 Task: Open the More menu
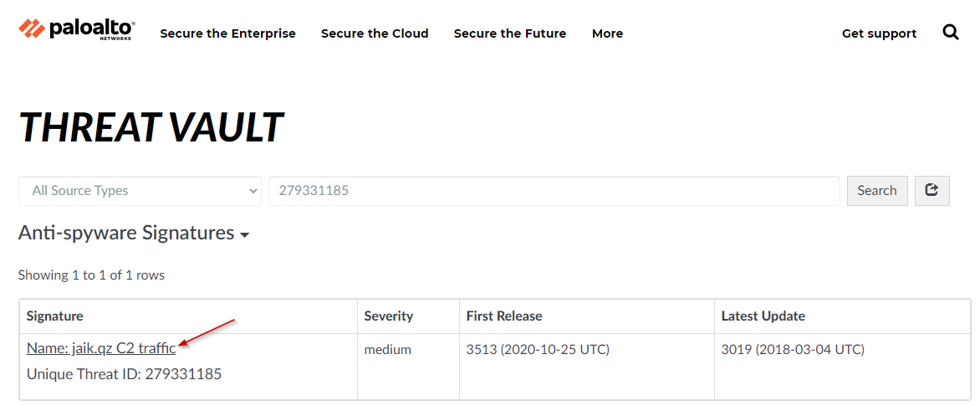point(607,33)
